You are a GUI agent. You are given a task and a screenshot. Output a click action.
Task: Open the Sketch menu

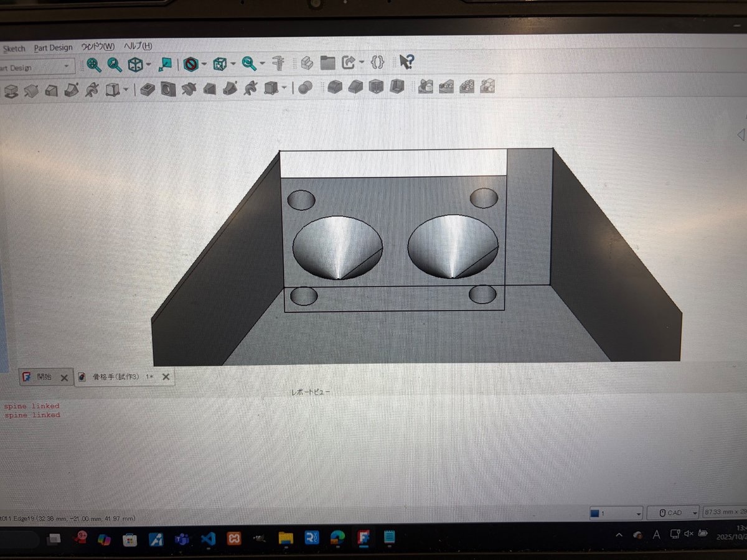[14, 49]
